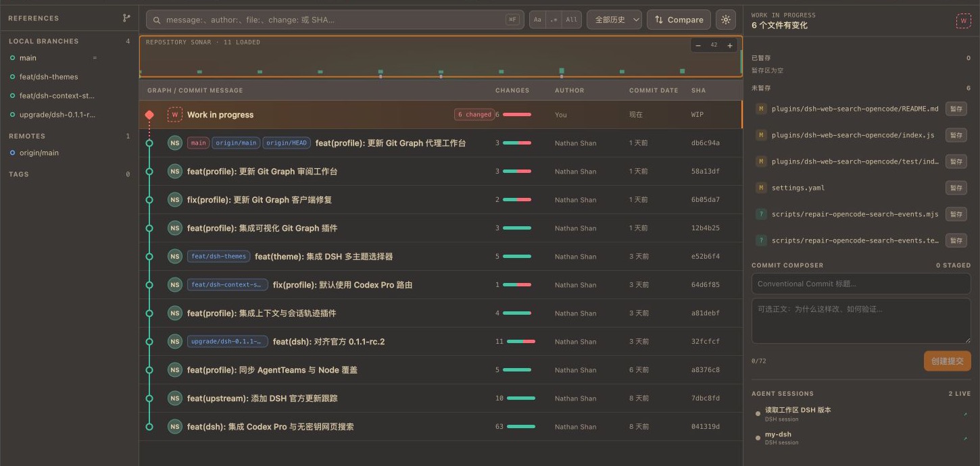Toggle the All search scope option
This screenshot has width=980, height=466.
point(572,20)
